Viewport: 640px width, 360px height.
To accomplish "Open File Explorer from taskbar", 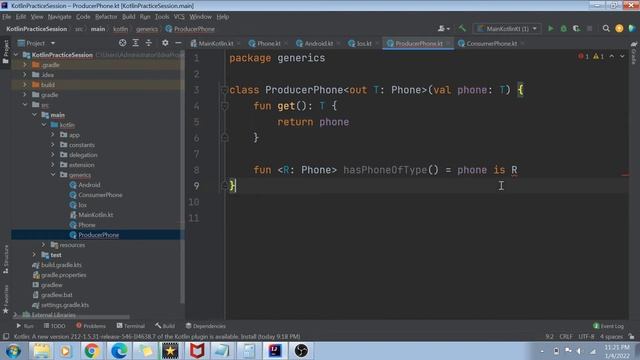I will [41, 351].
